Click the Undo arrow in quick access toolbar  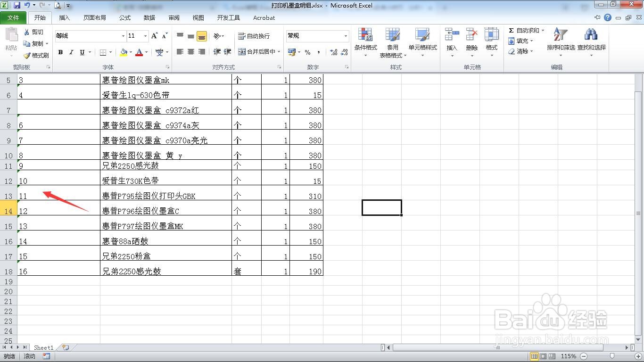[x=27, y=6]
